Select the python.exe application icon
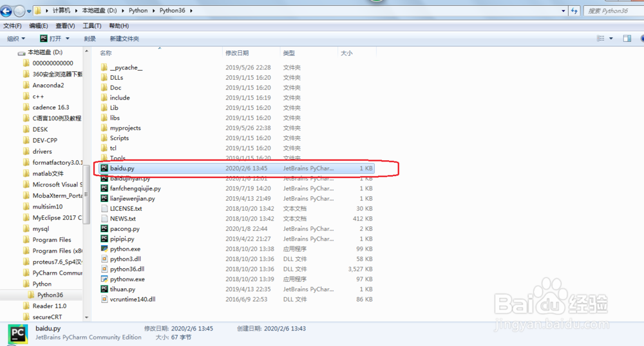The width and height of the screenshot is (644, 346). coord(104,249)
